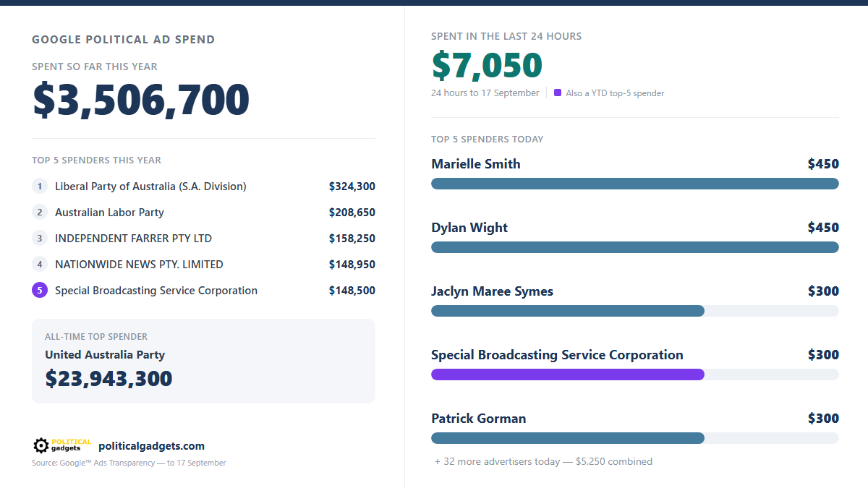Click the $208,650 amount

[352, 213]
